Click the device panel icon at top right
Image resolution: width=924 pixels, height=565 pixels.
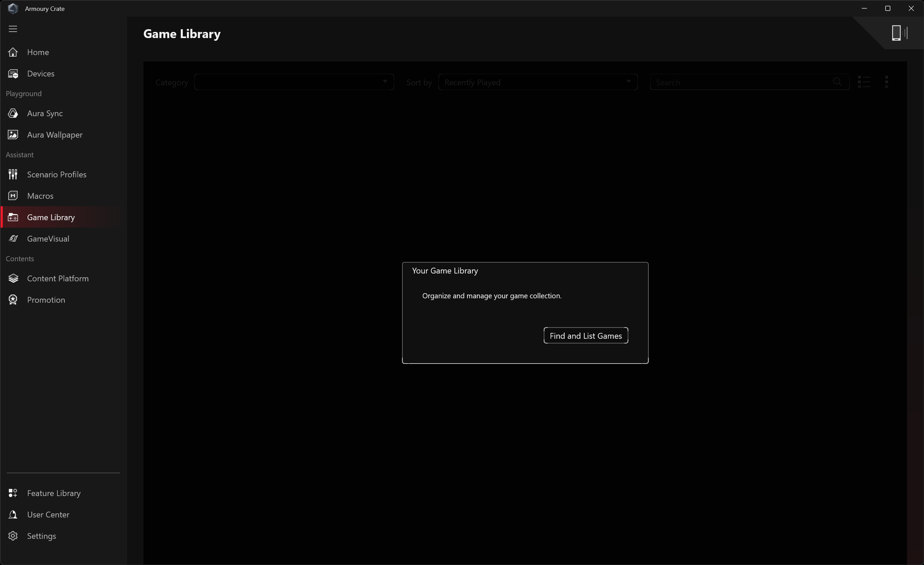click(x=896, y=33)
